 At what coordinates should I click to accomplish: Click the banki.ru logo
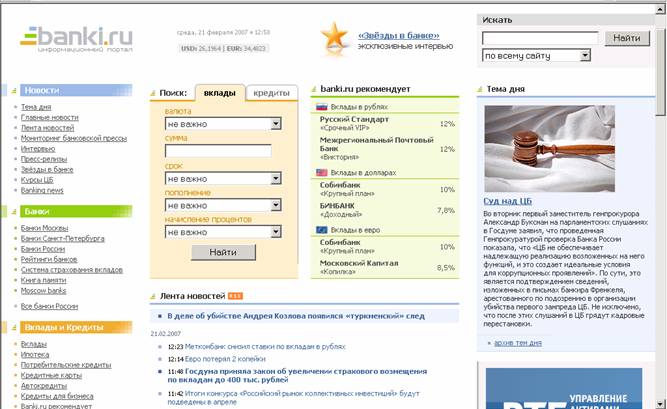77,40
